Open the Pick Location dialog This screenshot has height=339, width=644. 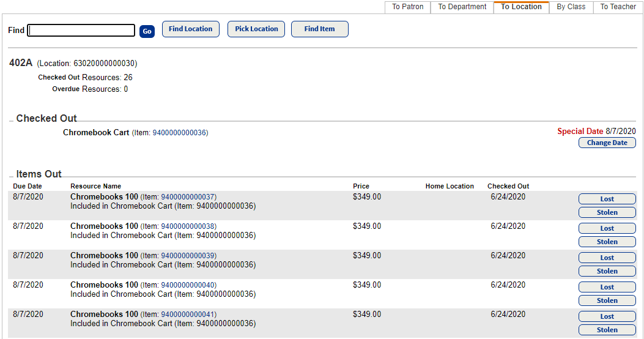point(256,29)
